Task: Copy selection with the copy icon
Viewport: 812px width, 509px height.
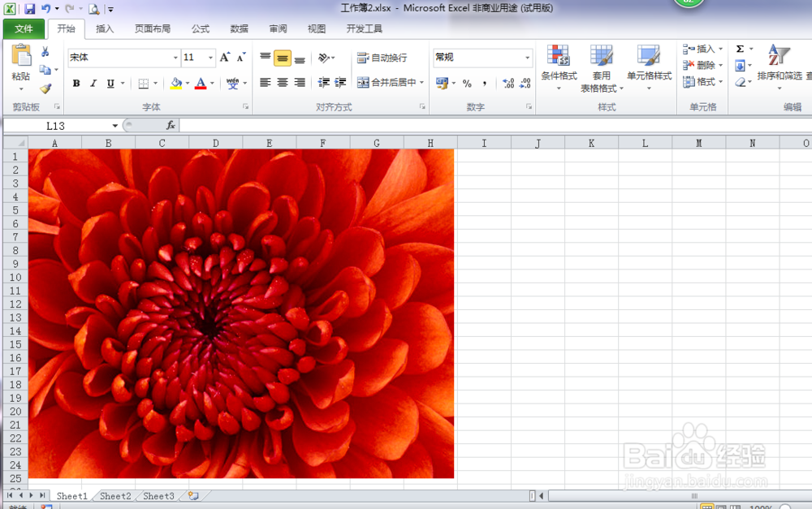Action: tap(45, 69)
